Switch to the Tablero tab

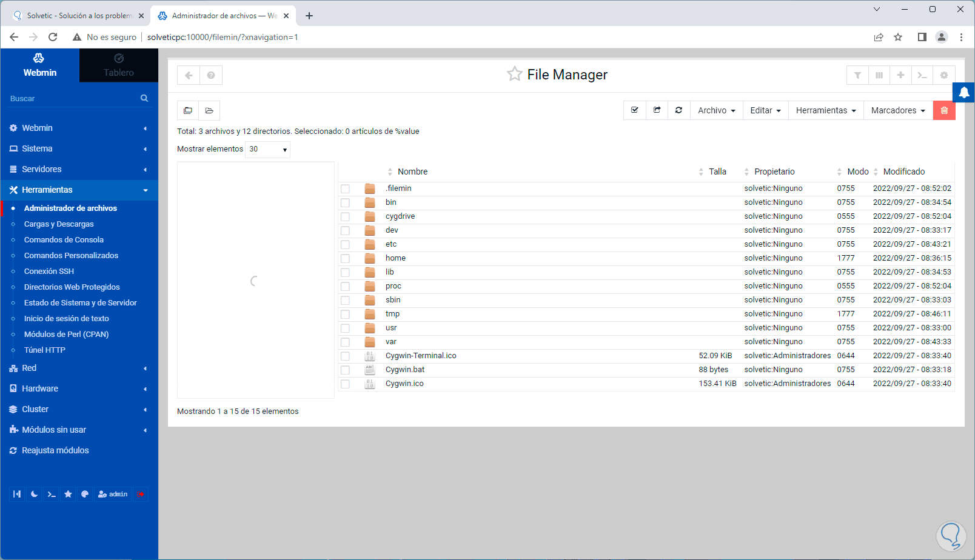pos(119,65)
